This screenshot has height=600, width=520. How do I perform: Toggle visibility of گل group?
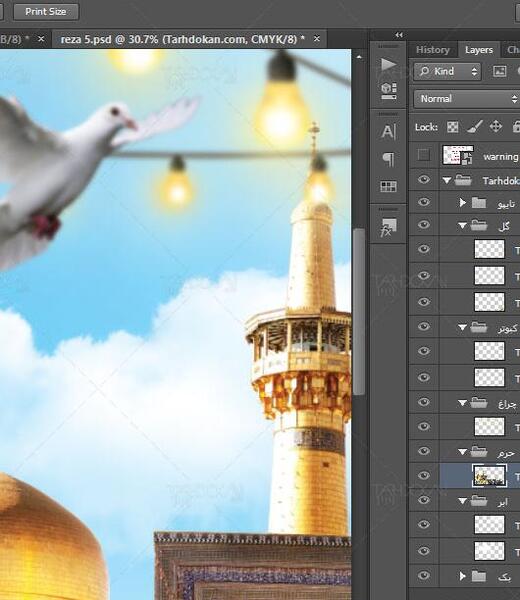click(424, 225)
